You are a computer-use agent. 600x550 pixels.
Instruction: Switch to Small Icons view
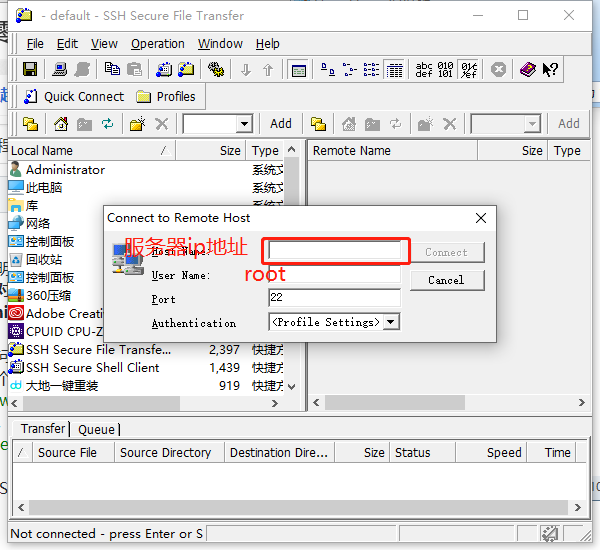pos(349,70)
